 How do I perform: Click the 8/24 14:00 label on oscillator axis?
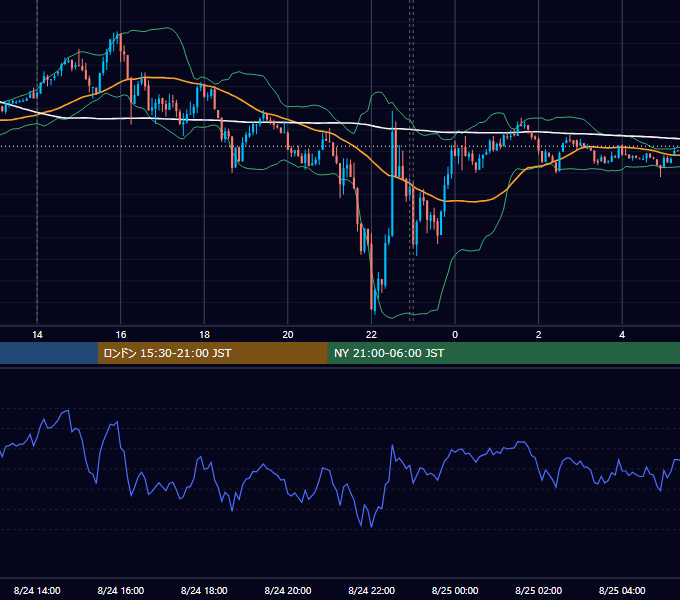37,590
